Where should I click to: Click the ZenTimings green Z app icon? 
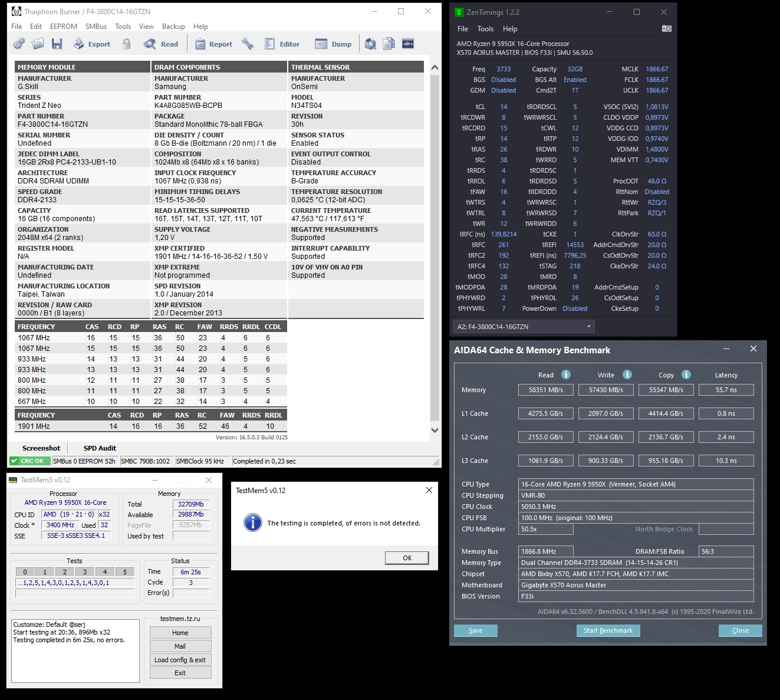[459, 12]
